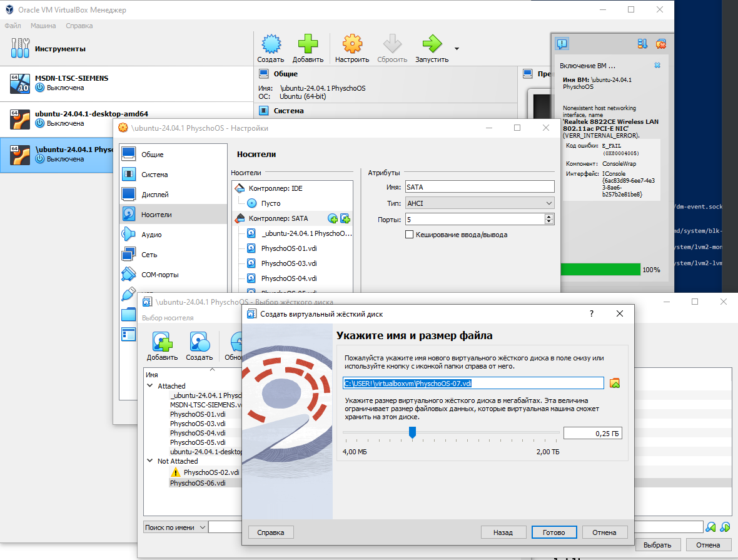Image resolution: width=738 pixels, height=560 pixels.
Task: Open Общие section in Settings sidebar
Action: [x=173, y=155]
